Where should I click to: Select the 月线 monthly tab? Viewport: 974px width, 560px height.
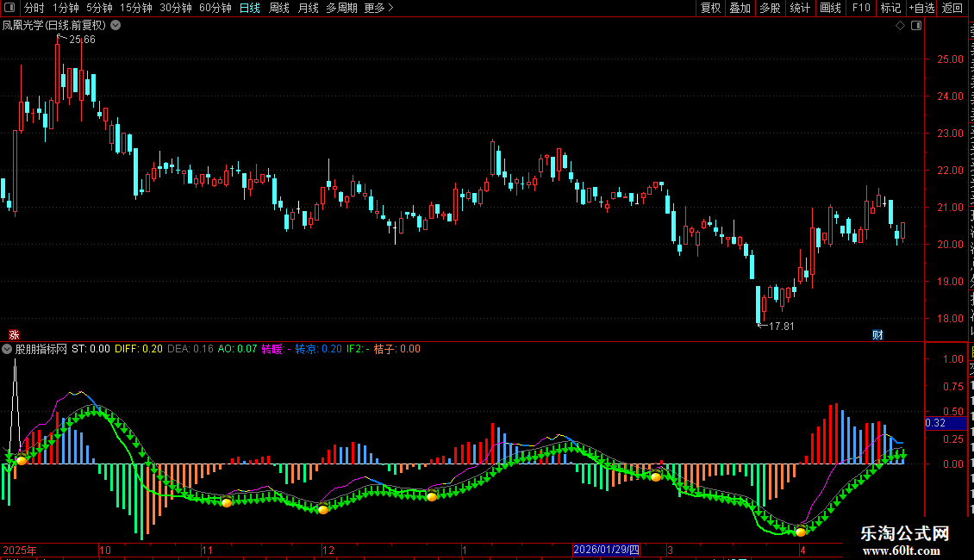click(308, 8)
